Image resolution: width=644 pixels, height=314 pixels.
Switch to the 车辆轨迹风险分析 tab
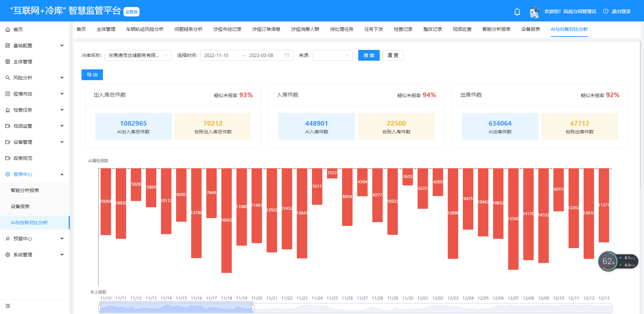[145, 29]
